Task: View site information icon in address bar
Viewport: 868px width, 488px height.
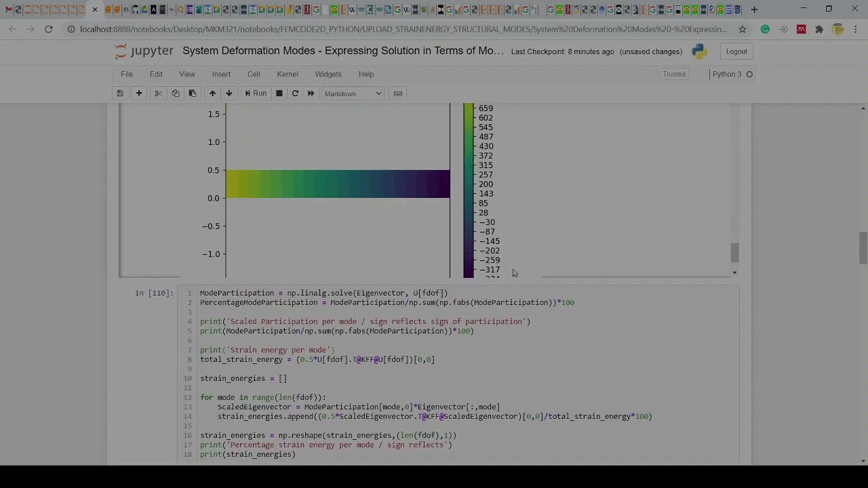Action: [x=71, y=29]
